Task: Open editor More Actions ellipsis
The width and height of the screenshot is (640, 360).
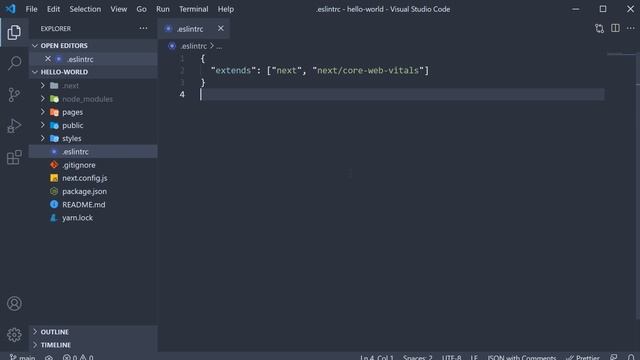Action: pos(631,28)
